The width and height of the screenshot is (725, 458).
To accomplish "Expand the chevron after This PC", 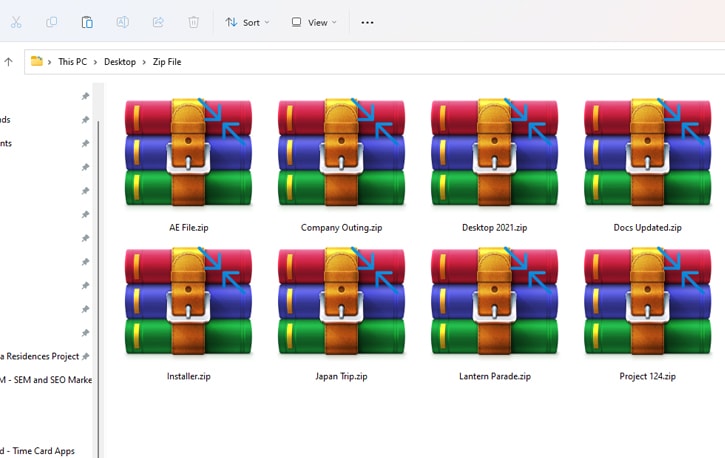I will 95,62.
